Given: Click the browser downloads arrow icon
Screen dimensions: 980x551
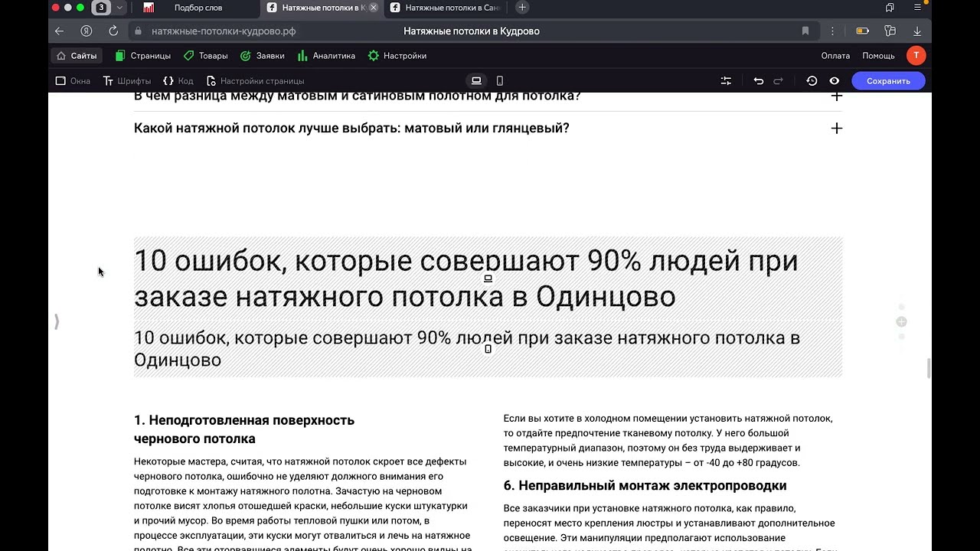Looking at the screenshot, I should pyautogui.click(x=917, y=31).
